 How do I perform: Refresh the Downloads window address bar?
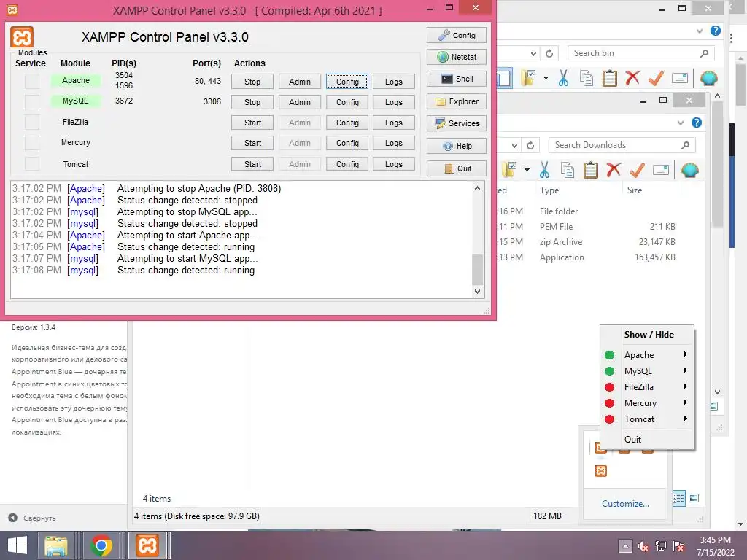[530, 145]
